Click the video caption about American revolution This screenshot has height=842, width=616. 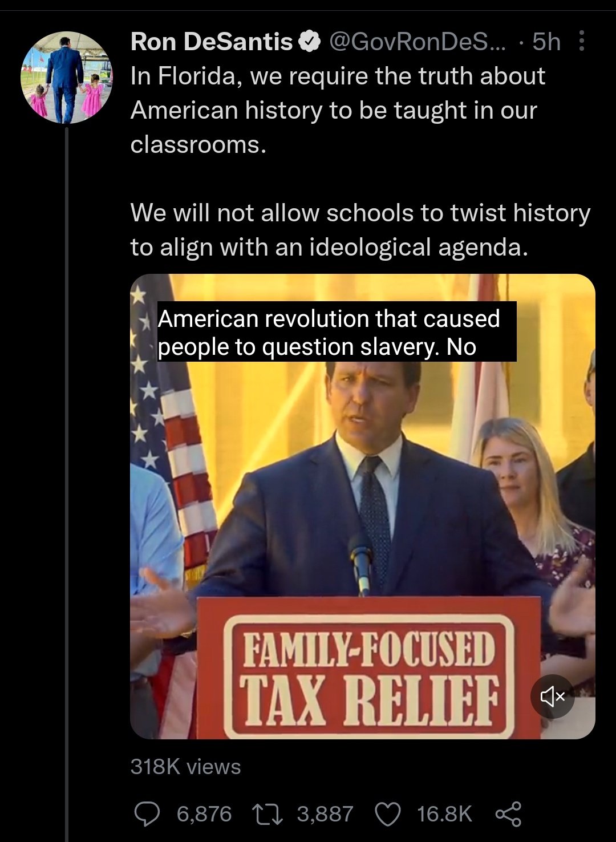pyautogui.click(x=337, y=332)
